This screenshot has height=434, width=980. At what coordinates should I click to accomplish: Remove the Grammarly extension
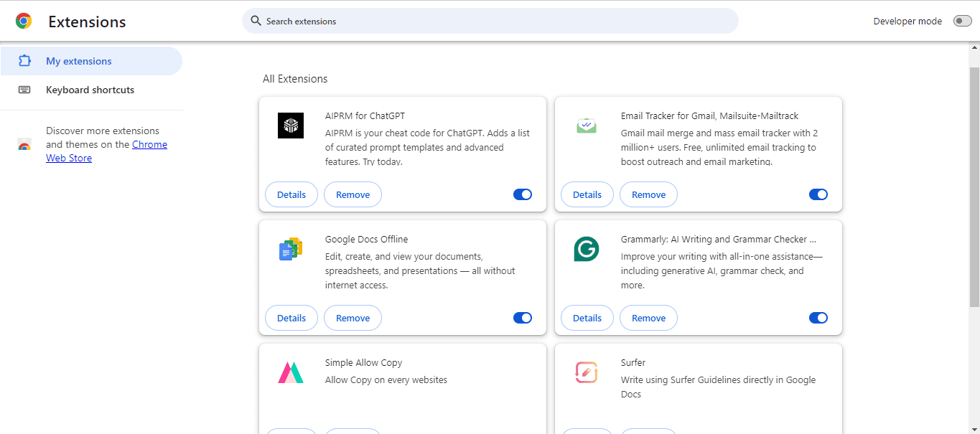pyautogui.click(x=648, y=318)
